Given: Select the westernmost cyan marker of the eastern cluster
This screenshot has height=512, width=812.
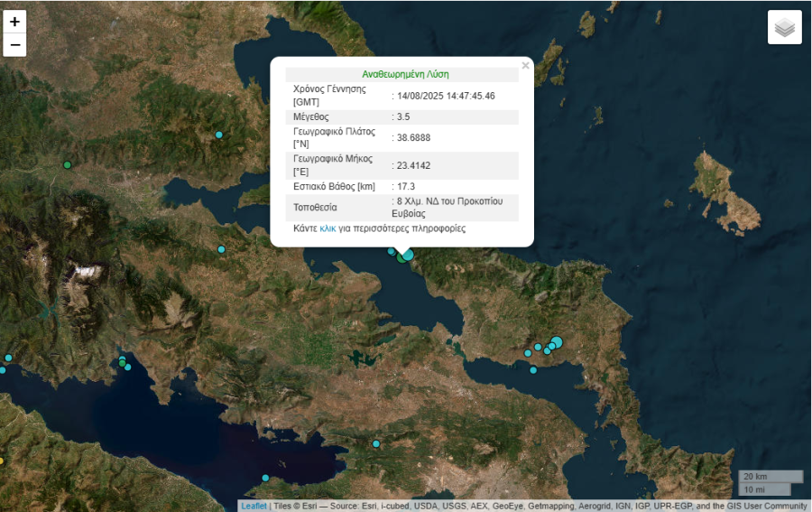Looking at the screenshot, I should 528,353.
